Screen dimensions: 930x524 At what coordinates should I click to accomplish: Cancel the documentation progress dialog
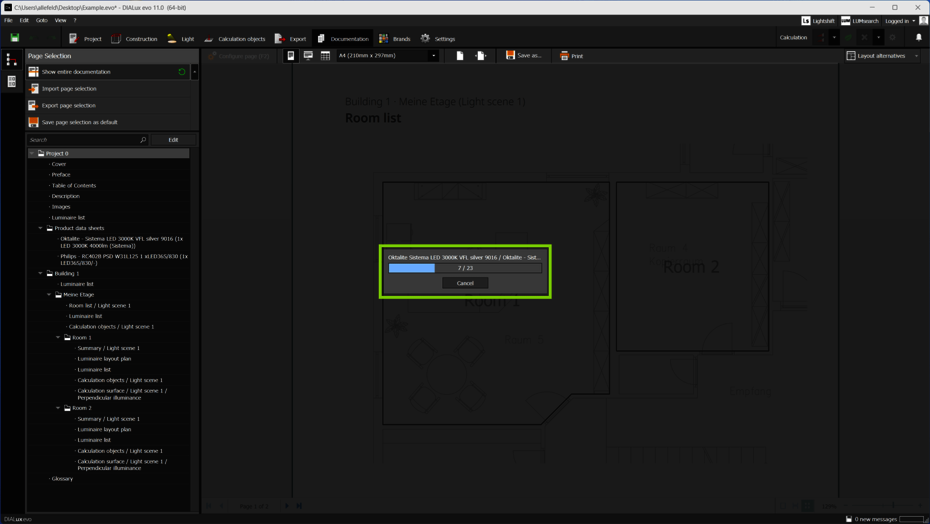pyautogui.click(x=465, y=283)
